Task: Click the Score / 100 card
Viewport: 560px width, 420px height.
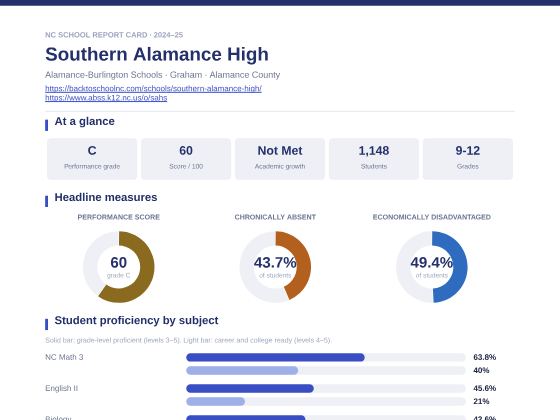Action: click(186, 159)
